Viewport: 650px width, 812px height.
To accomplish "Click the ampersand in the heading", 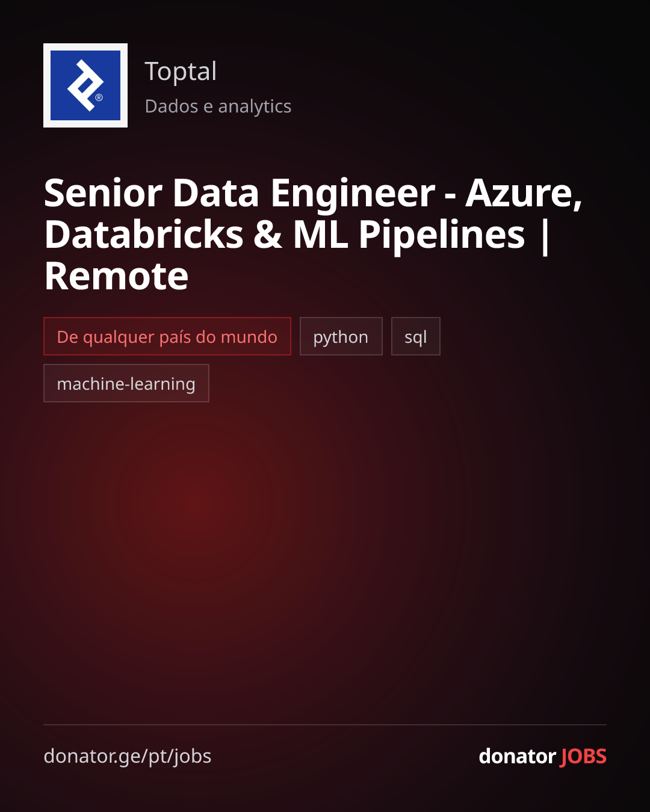I will click(268, 234).
